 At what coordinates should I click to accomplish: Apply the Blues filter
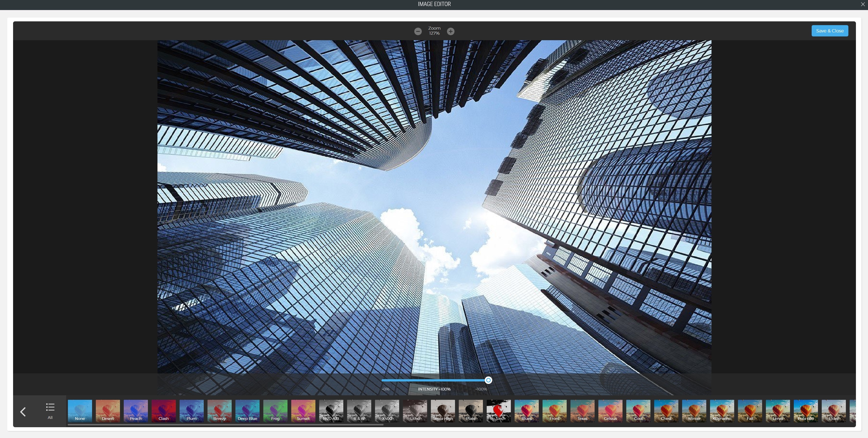click(526, 411)
